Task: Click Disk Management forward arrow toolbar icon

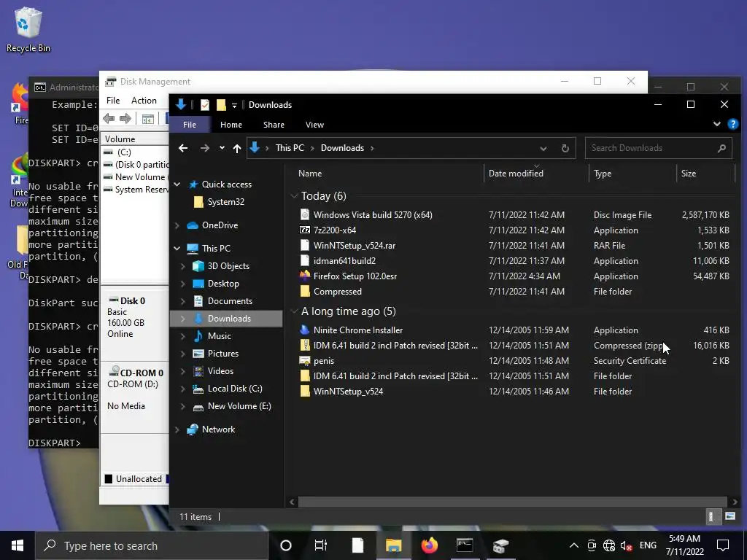Action: [125, 119]
